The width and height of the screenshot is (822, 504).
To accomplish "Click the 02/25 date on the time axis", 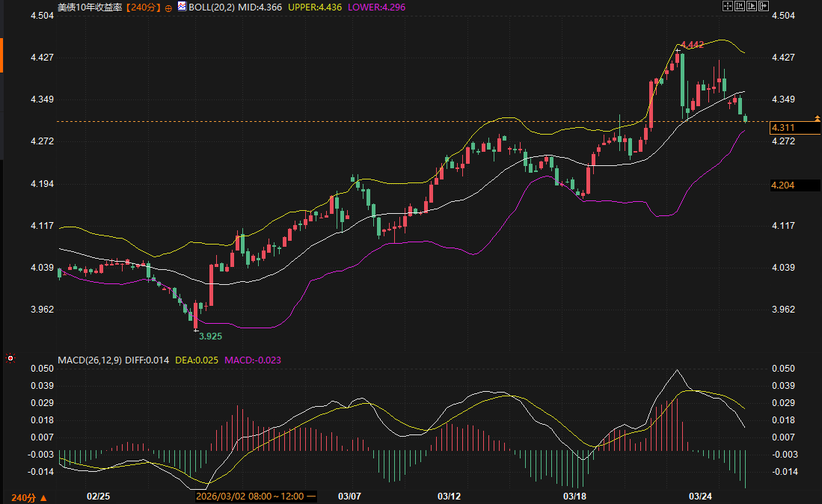I will (x=99, y=496).
